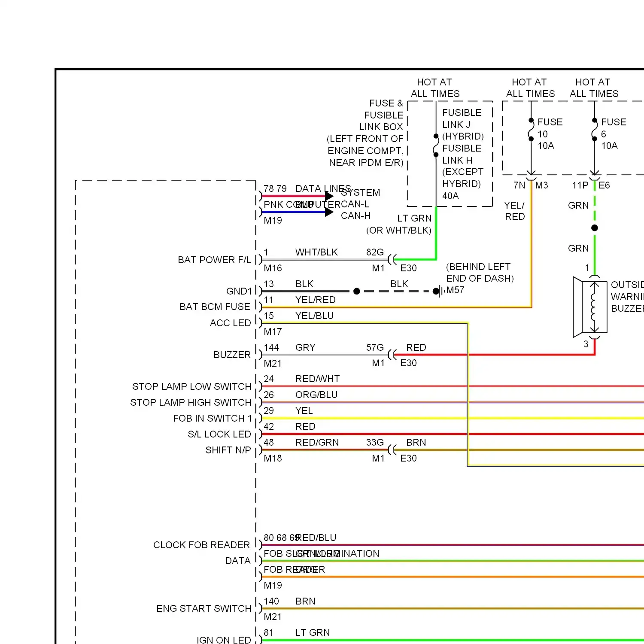Image resolution: width=644 pixels, height=644 pixels.
Task: Click the CAN-L label
Action: (x=355, y=204)
